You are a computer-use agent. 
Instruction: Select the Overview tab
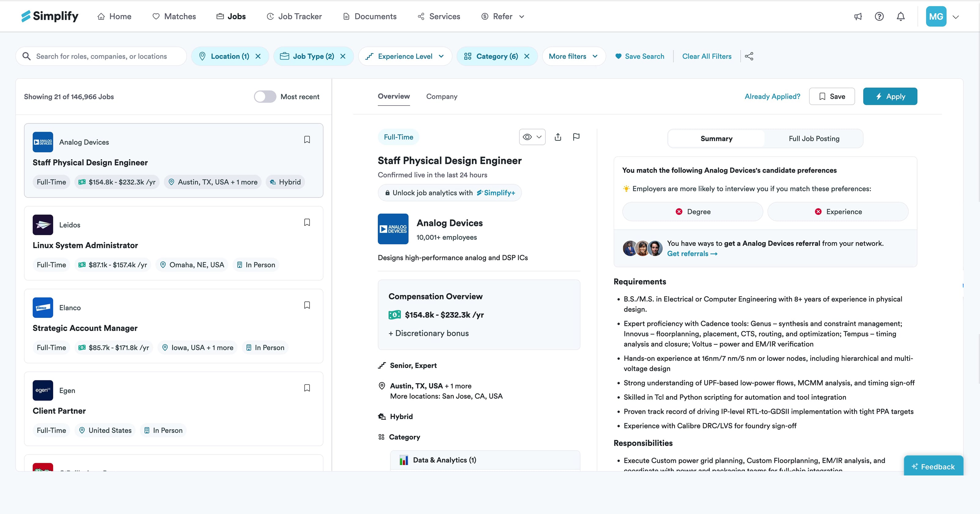[394, 96]
